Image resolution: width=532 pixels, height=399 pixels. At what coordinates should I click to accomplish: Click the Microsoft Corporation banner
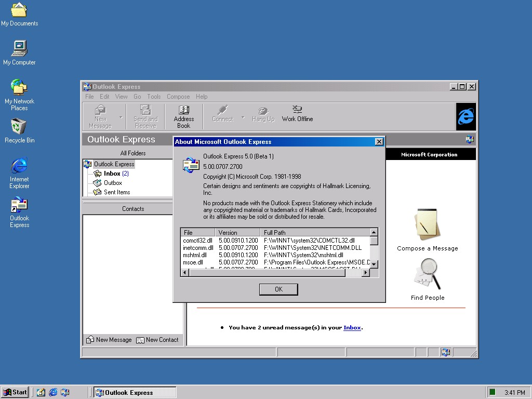(429, 155)
